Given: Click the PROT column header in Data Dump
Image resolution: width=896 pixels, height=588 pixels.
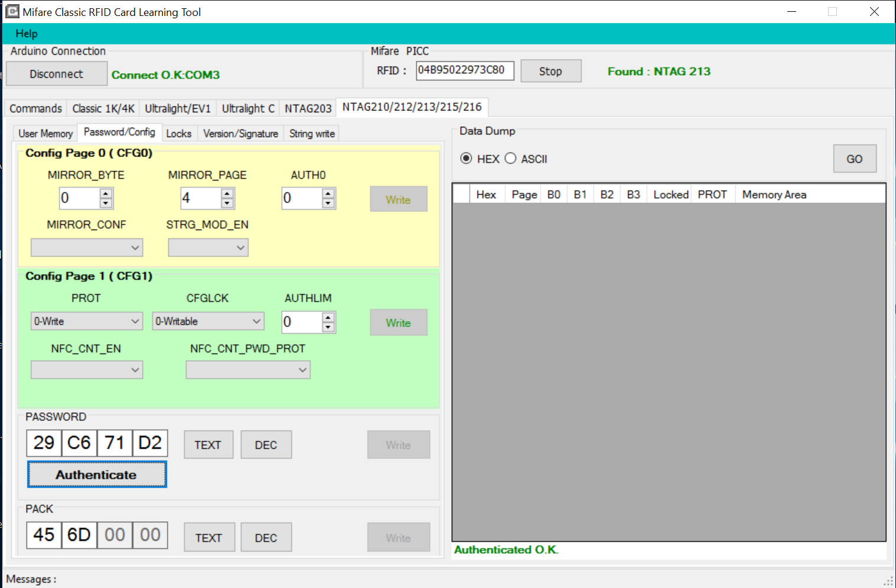Looking at the screenshot, I should click(712, 194).
